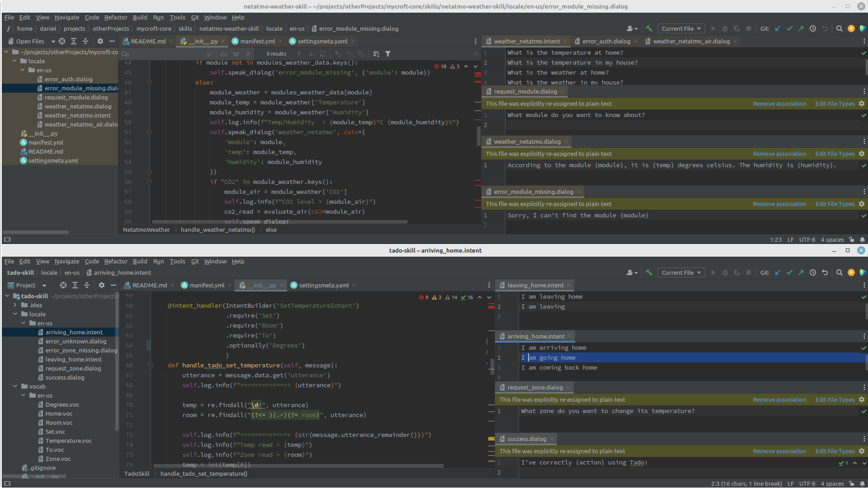This screenshot has height=488, width=868.
Task: Click the build hammer icon in netatmo window
Action: coord(649,28)
